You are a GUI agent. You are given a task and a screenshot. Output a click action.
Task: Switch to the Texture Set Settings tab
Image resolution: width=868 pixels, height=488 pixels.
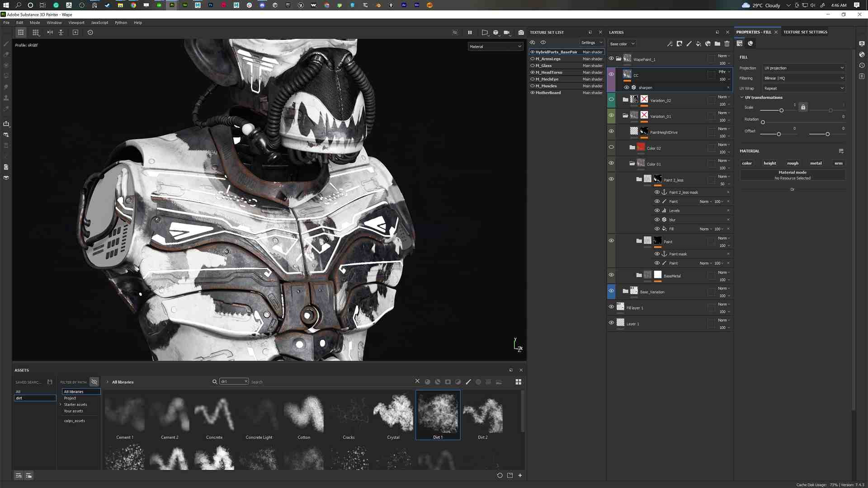pyautogui.click(x=805, y=32)
